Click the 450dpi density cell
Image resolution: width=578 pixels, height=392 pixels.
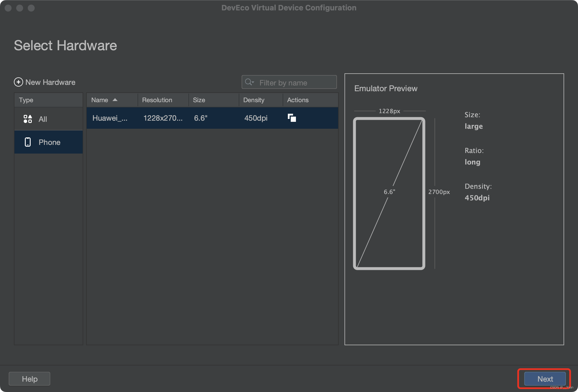click(256, 118)
